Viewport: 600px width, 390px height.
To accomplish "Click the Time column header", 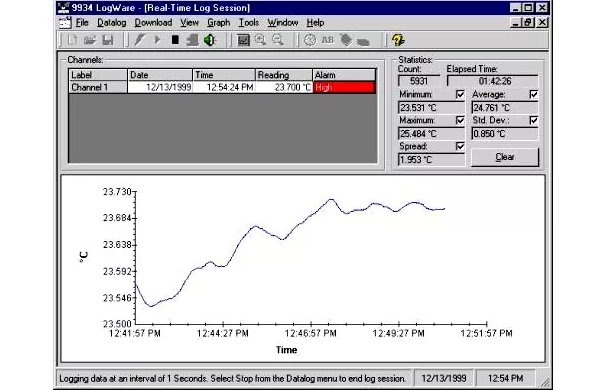I will (x=224, y=75).
